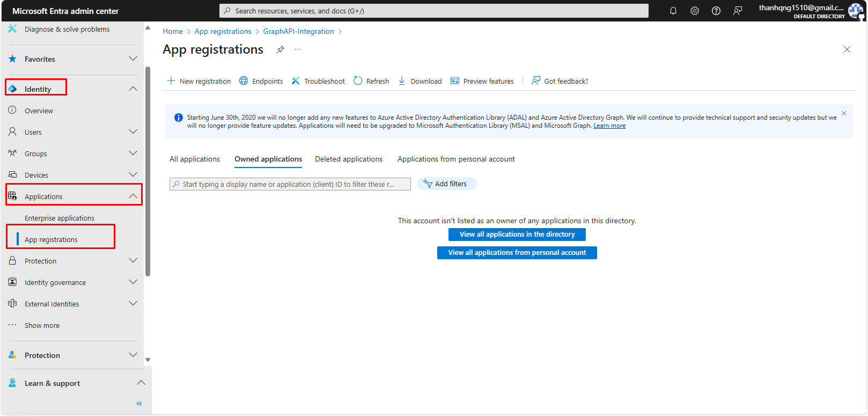Click Add filters button
The image size is (868, 417).
(x=446, y=184)
